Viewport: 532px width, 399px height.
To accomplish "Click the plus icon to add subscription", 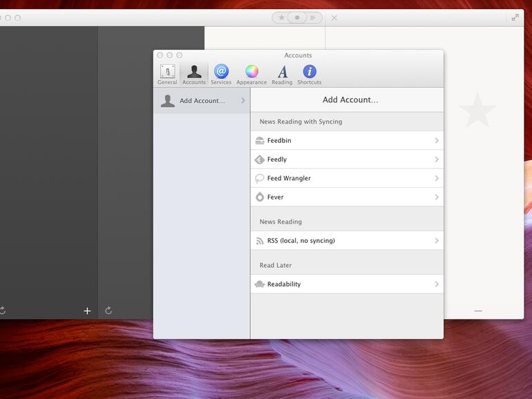I will pyautogui.click(x=87, y=311).
